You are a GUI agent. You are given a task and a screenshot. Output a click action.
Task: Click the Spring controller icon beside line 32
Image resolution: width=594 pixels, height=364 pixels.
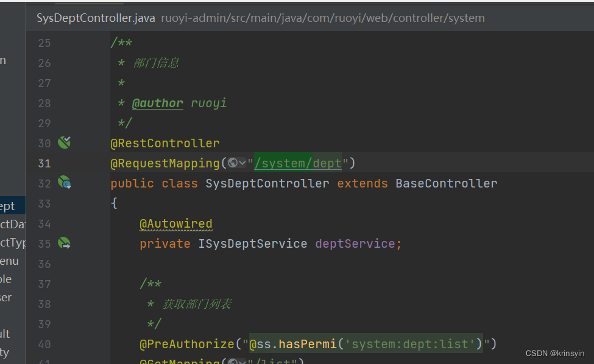[x=64, y=183]
